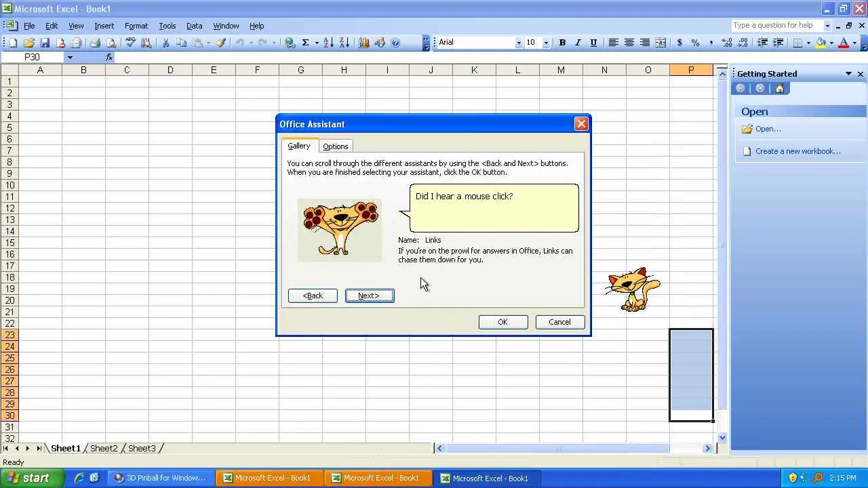Image resolution: width=868 pixels, height=488 pixels.
Task: Click Create a new workbook link
Action: pos(797,151)
